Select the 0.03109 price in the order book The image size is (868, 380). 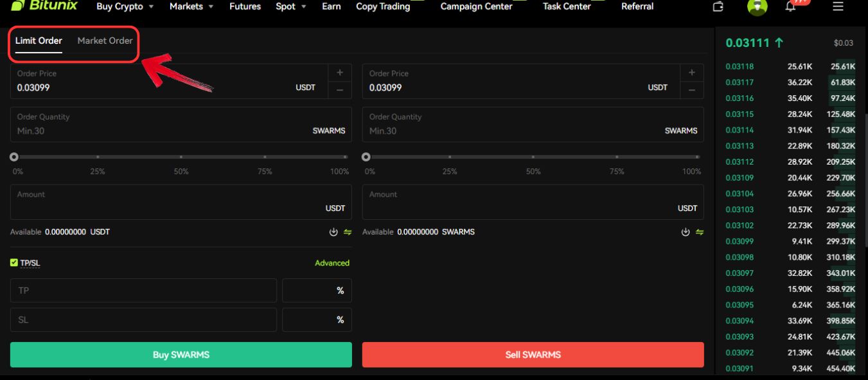(740, 177)
